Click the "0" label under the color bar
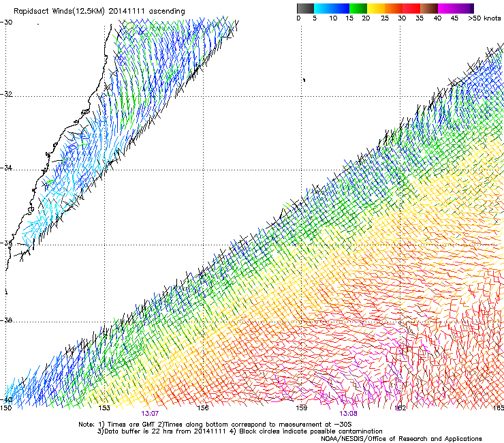 click(x=298, y=18)
